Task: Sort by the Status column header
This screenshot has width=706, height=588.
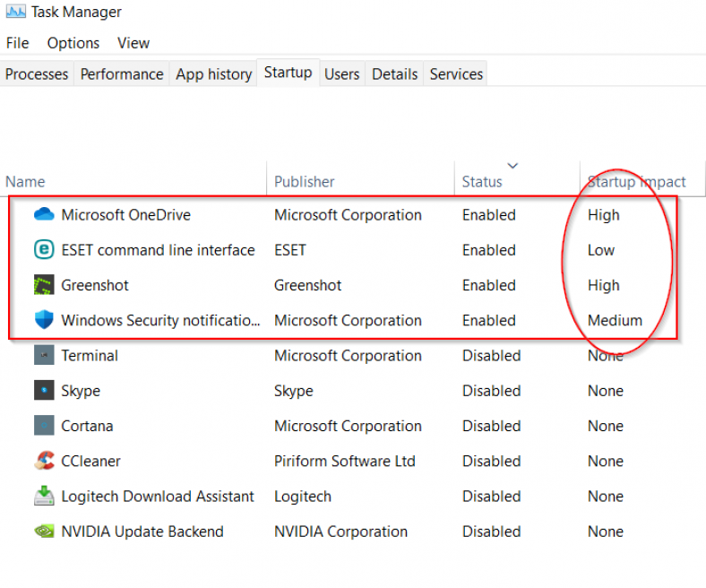Action: pos(482,182)
